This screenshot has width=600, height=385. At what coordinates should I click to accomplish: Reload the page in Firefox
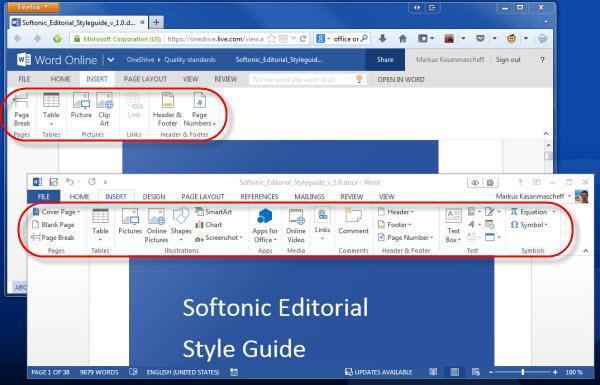[x=303, y=39]
